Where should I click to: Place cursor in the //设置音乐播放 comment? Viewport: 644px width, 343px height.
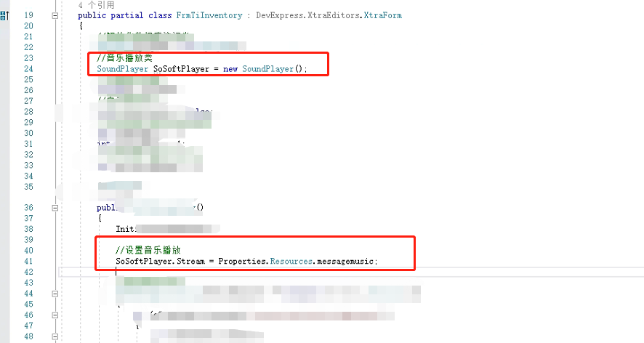coord(148,250)
